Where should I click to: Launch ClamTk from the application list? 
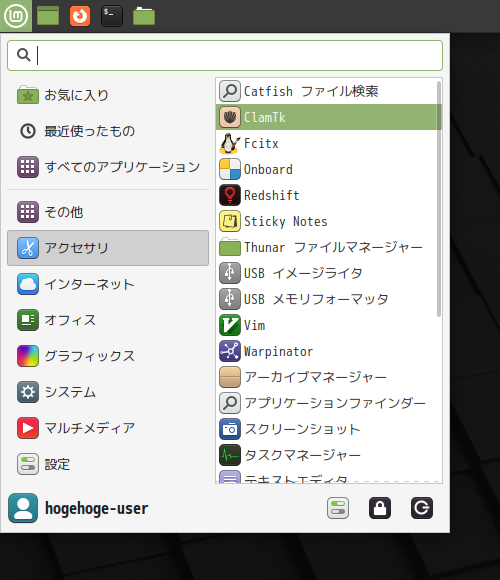tap(328, 117)
